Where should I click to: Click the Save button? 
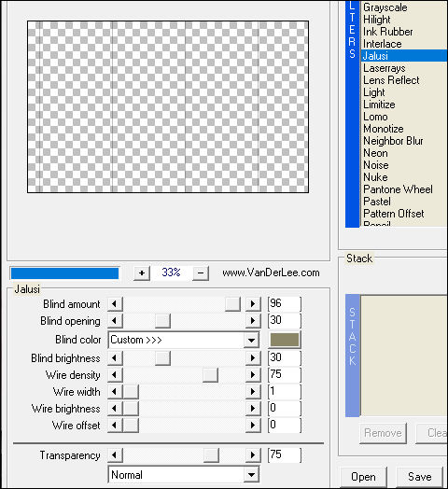(420, 477)
